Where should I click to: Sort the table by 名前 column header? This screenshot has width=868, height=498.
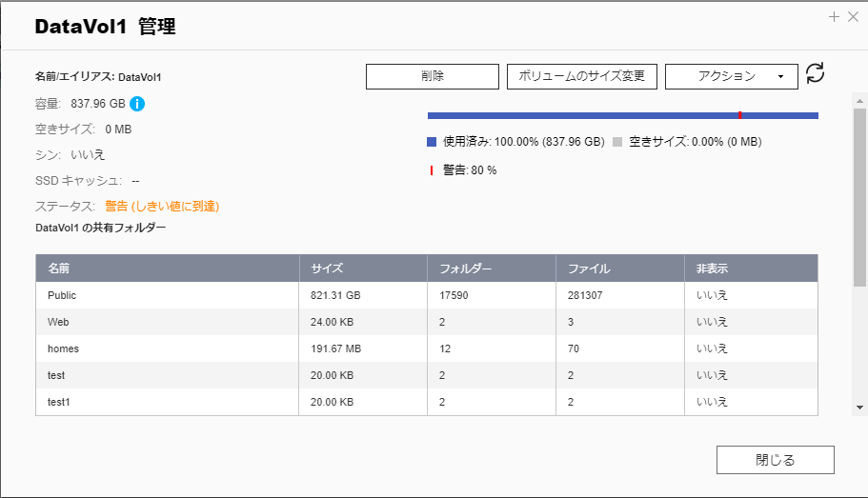coord(59,269)
